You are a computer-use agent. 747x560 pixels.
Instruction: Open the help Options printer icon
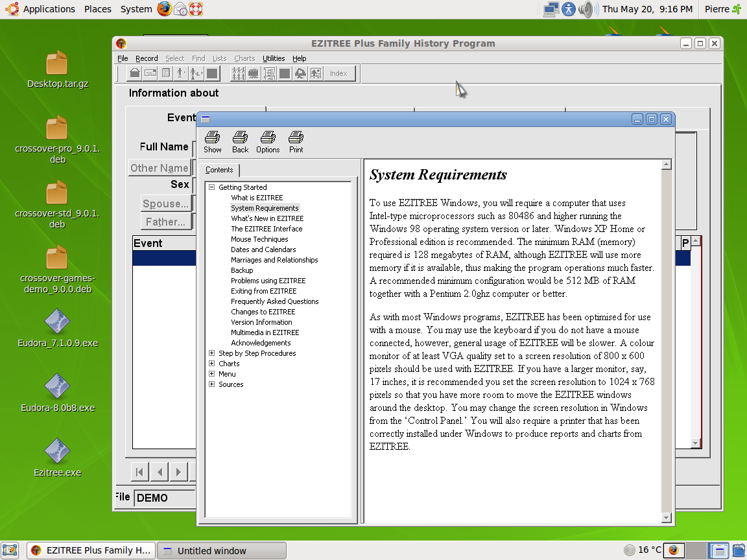268,141
